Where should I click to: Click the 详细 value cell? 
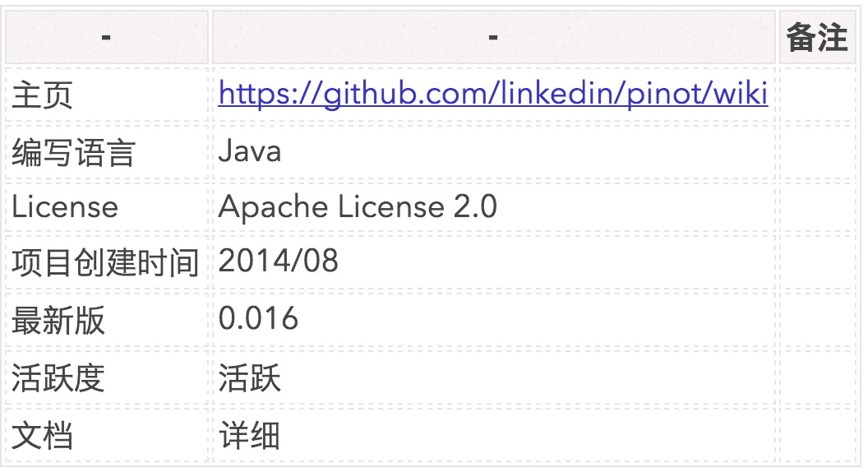(x=250, y=434)
